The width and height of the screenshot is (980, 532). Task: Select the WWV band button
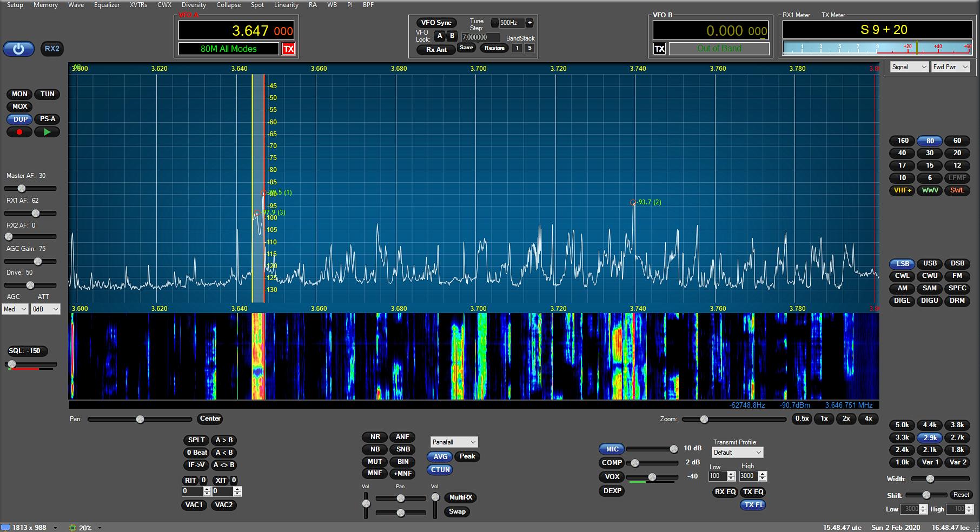coord(930,190)
